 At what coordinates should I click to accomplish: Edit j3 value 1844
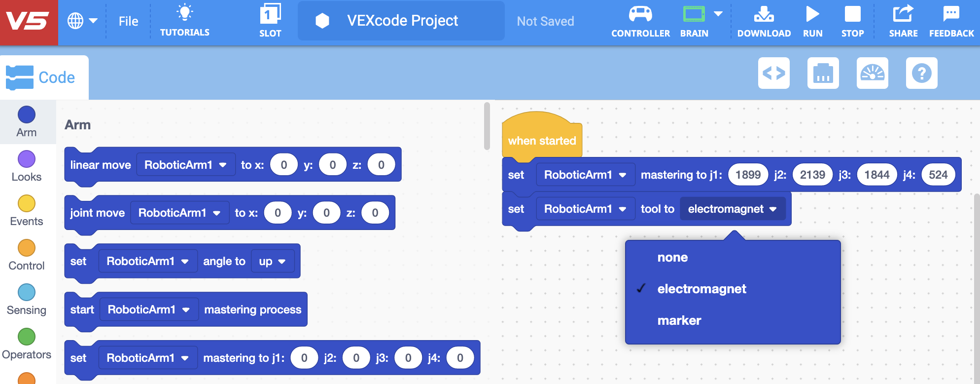(x=877, y=175)
